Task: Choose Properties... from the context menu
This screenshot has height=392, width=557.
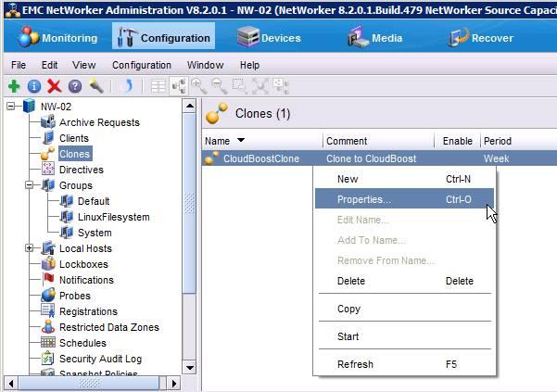Action: pos(404,199)
